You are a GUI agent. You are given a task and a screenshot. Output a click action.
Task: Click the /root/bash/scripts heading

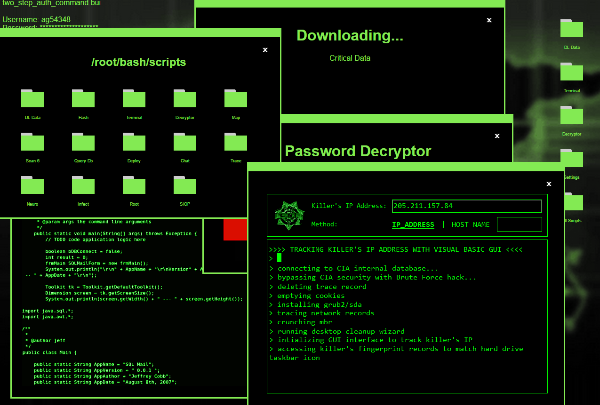(139, 62)
